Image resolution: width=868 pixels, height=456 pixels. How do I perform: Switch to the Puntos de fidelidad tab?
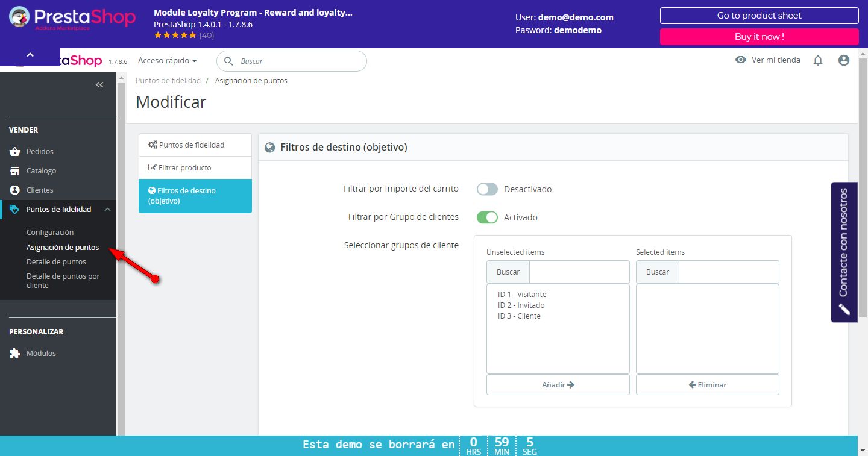(195, 145)
